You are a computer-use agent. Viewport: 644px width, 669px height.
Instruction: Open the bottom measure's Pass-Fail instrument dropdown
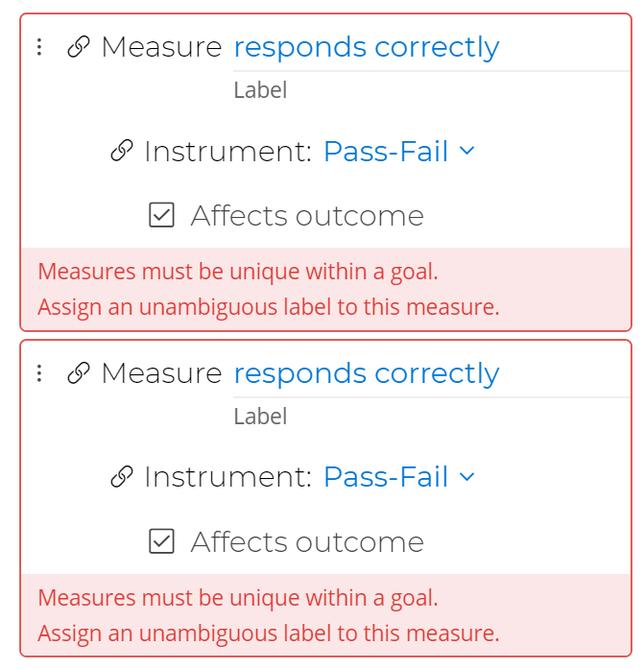387,477
